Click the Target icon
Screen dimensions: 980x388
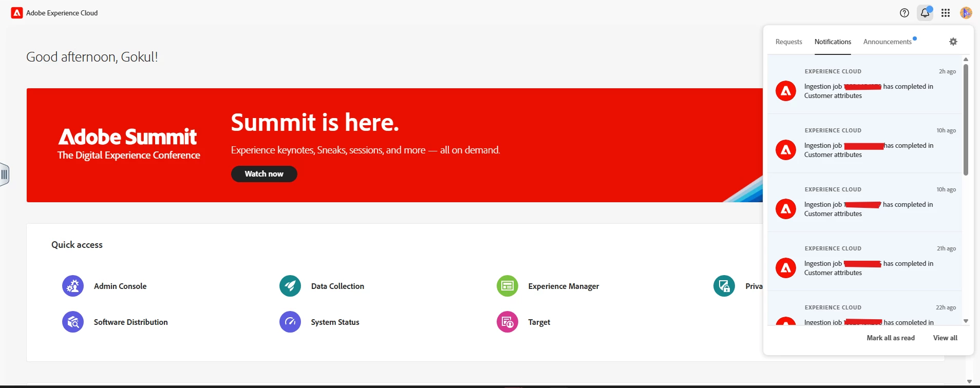[x=507, y=322]
